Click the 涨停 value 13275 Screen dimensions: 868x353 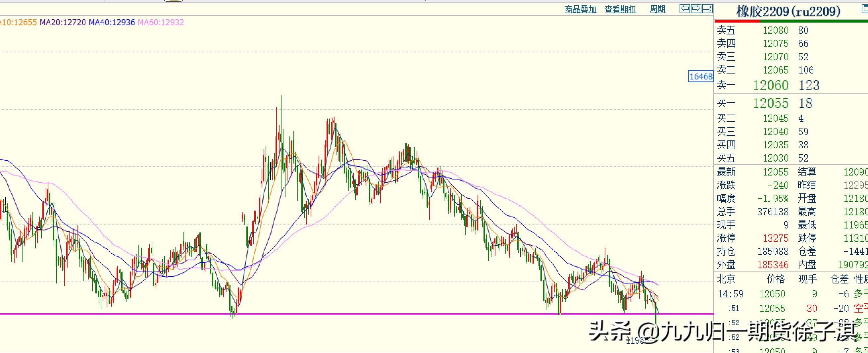tap(776, 238)
